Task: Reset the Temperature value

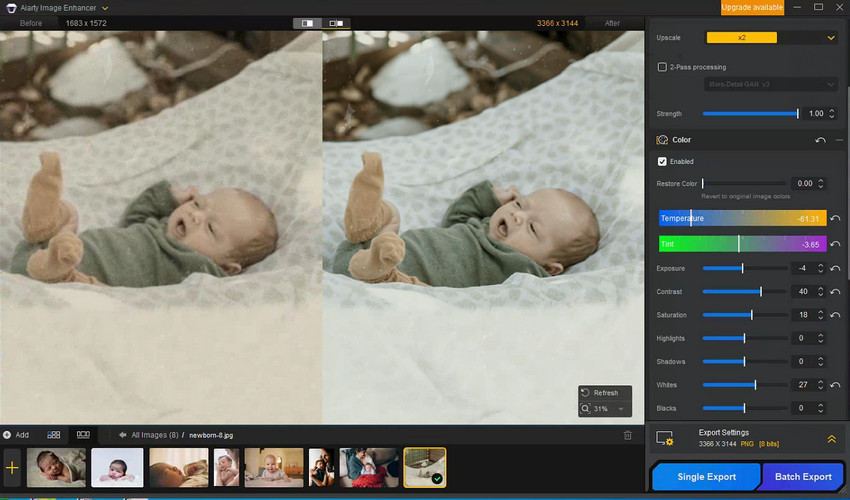Action: tap(835, 218)
